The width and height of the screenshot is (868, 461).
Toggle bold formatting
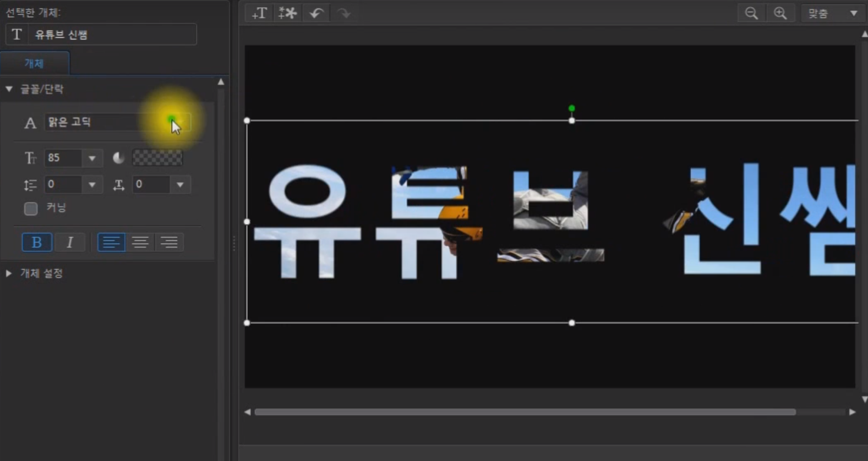click(x=37, y=243)
